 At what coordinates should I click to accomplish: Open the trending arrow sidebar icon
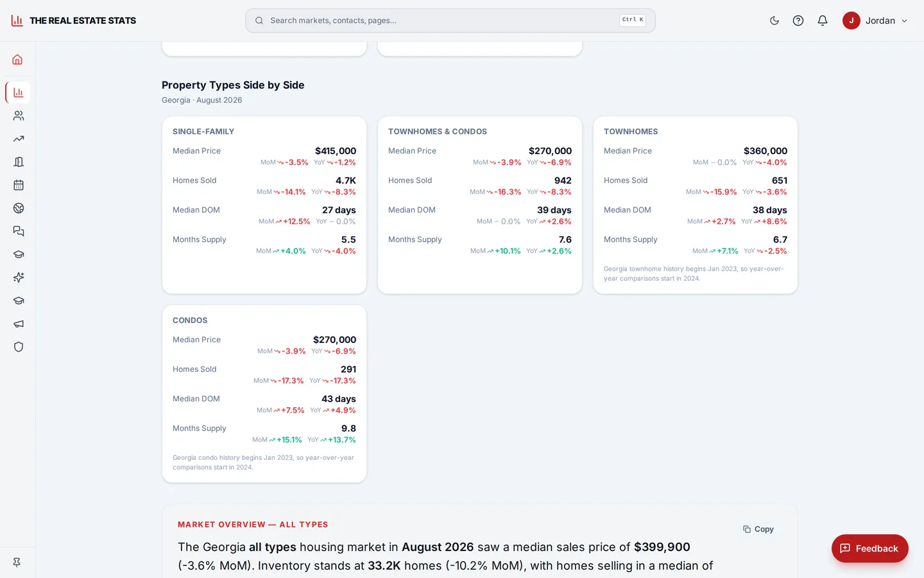[18, 139]
